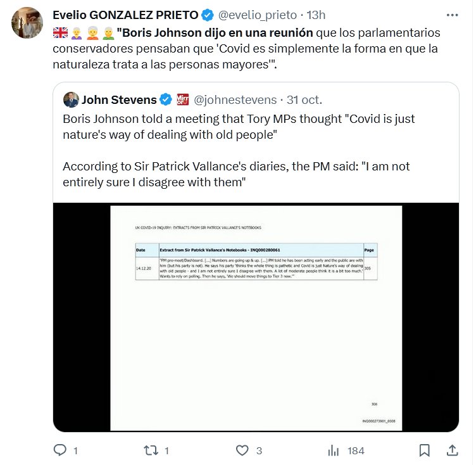Open Evelio's profile avatar picture
The height and width of the screenshot is (465, 476).
(x=27, y=23)
